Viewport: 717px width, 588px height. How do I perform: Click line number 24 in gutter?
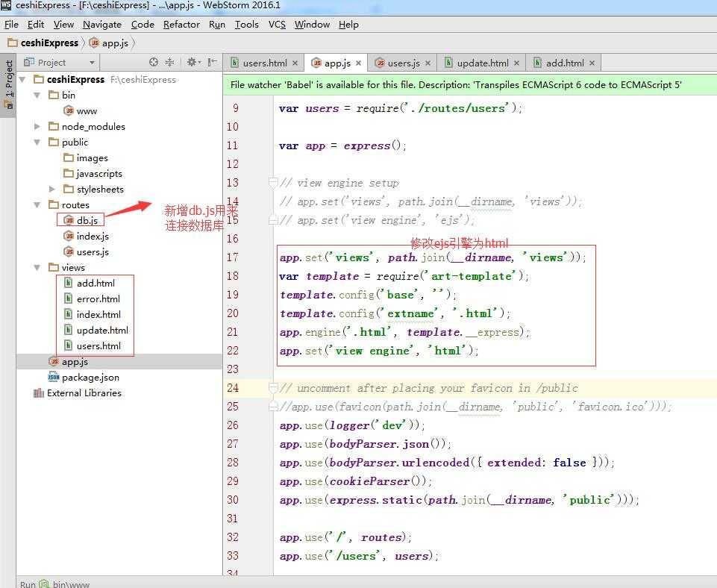coord(233,388)
